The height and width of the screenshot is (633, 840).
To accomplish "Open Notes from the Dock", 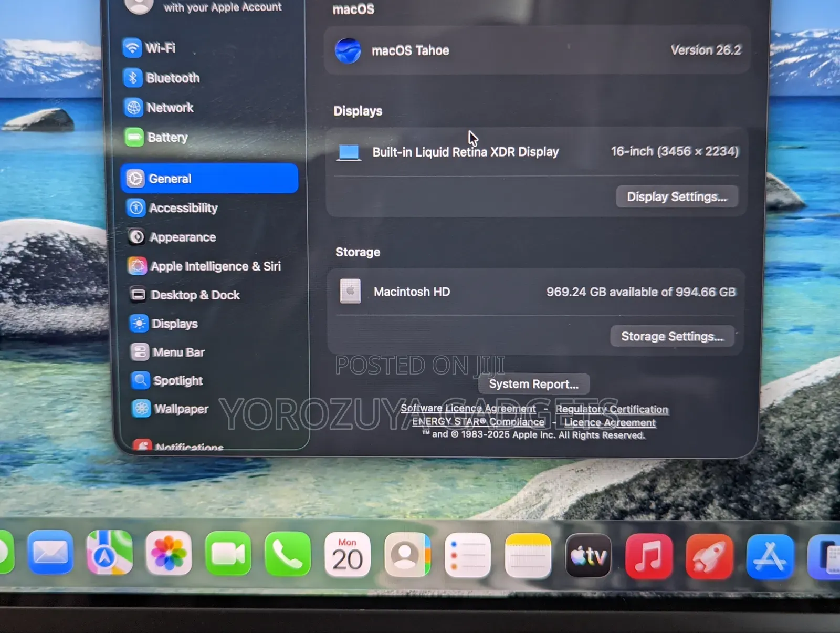I will pos(528,556).
